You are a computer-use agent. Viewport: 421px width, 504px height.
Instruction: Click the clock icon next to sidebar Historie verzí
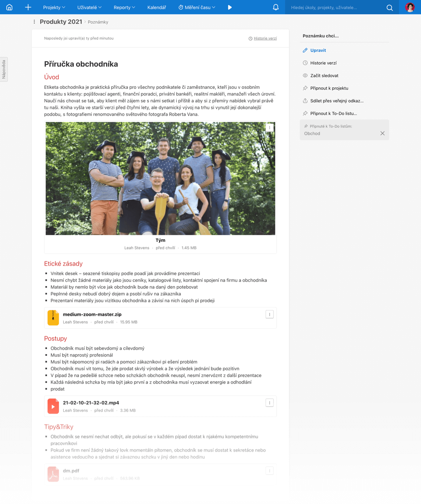(305, 63)
